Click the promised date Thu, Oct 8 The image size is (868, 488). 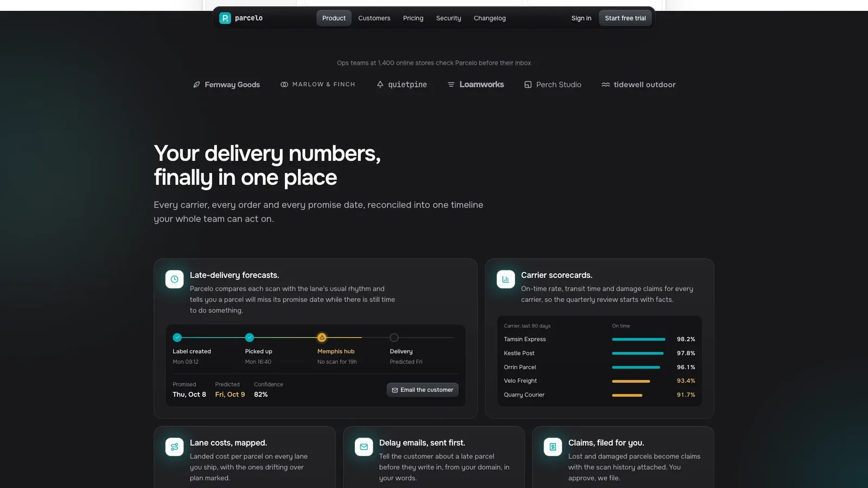(x=189, y=395)
